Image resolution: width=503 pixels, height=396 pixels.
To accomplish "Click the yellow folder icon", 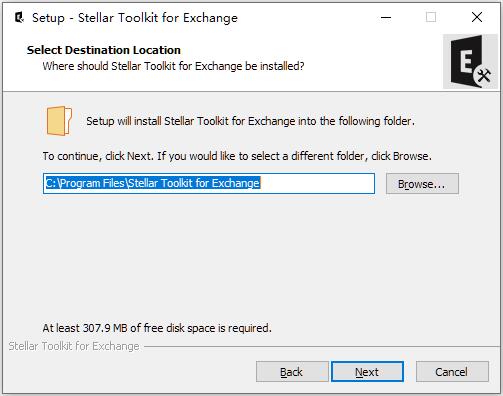I will (x=59, y=121).
